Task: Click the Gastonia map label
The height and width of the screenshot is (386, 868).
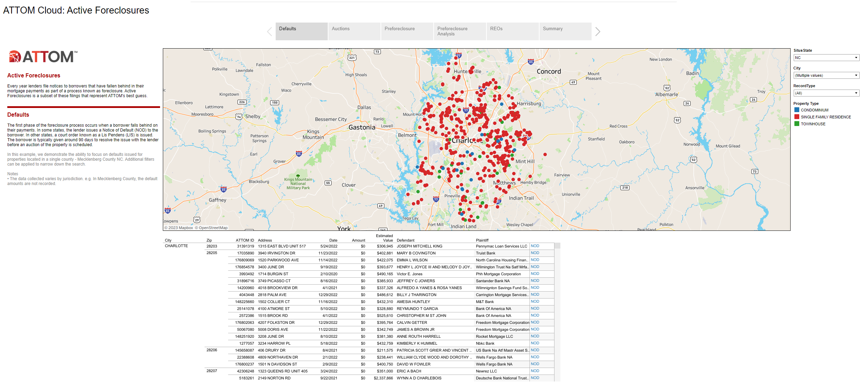Action: click(362, 127)
